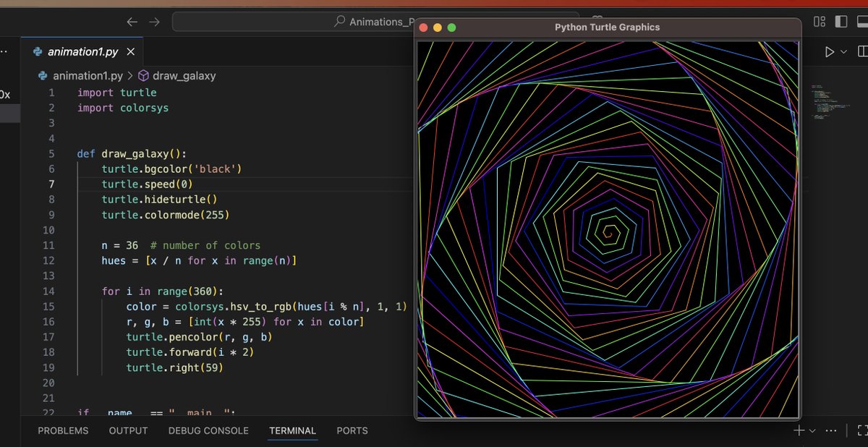Create a new terminal with plus icon

pos(799,430)
